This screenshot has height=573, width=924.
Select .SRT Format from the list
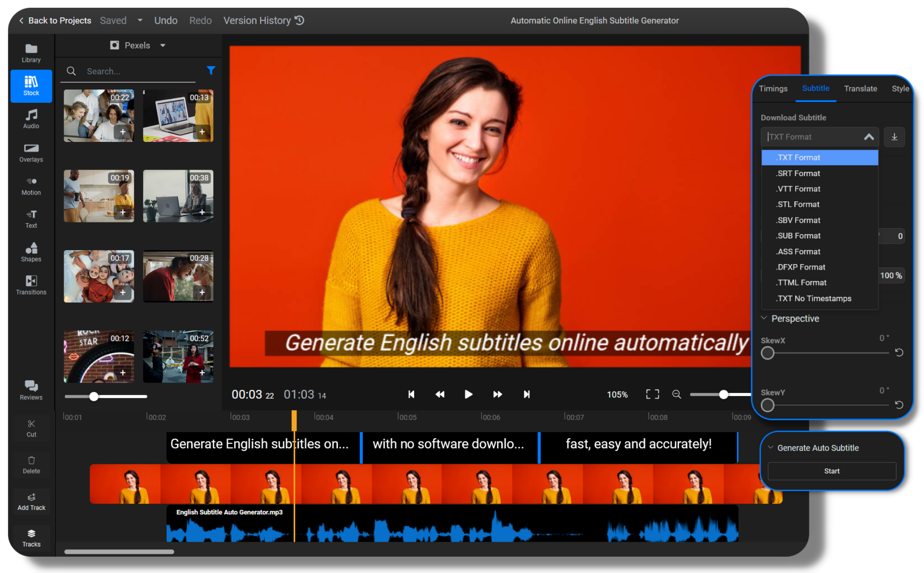pyautogui.click(x=798, y=173)
